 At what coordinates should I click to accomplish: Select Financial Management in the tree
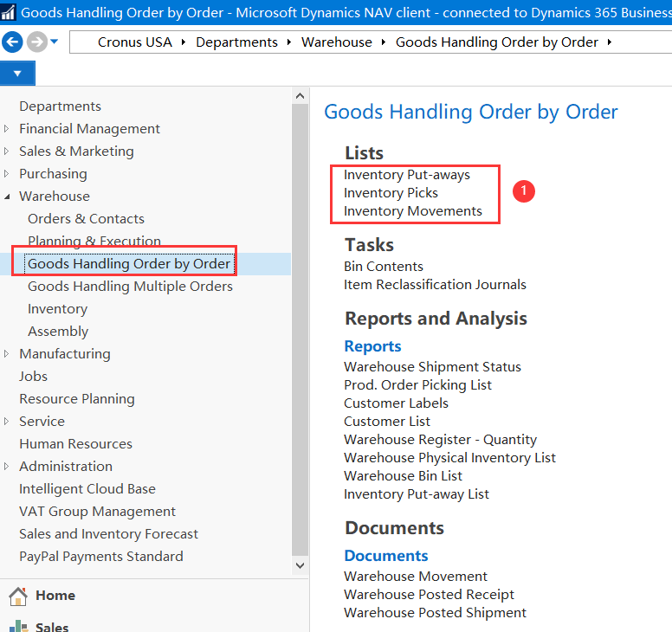point(89,128)
